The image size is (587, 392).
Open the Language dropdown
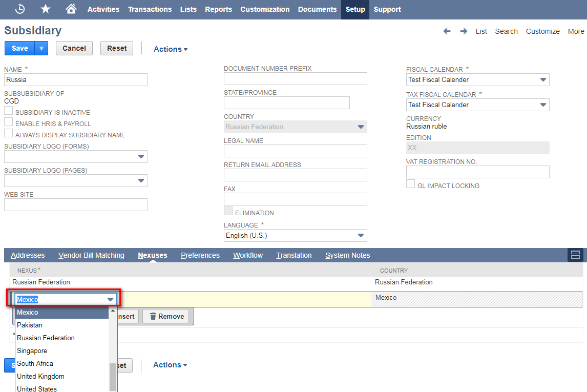(x=362, y=235)
